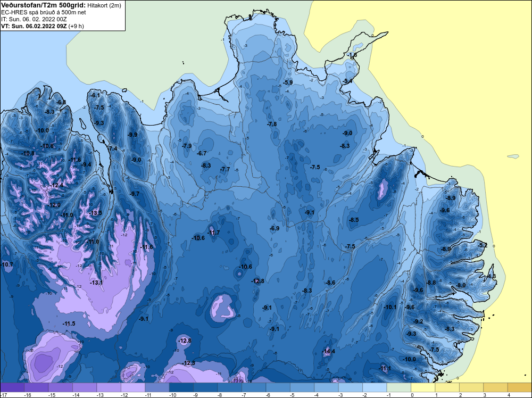Click the -6.8 temperature label
Screen dimensions: 532x398
pyautogui.click(x=61, y=102)
